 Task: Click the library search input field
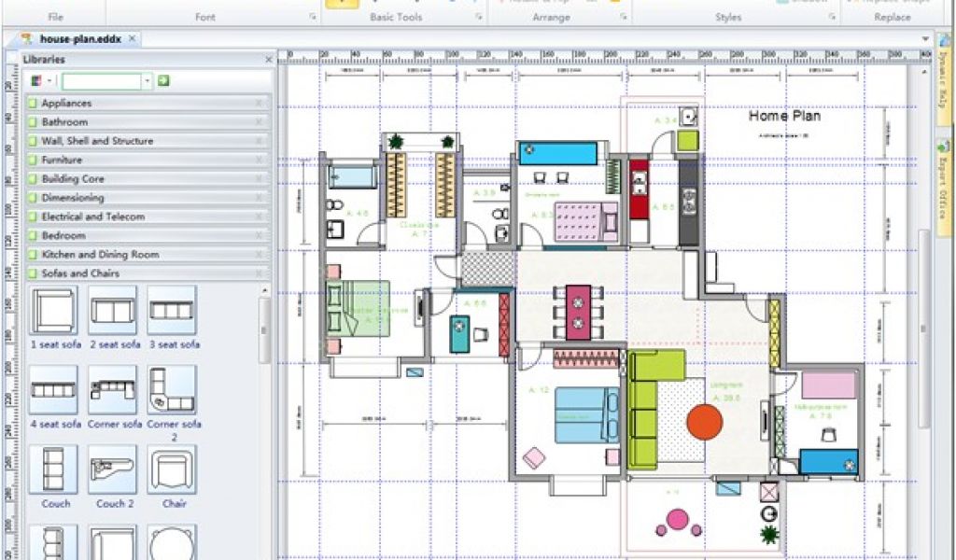click(x=101, y=81)
